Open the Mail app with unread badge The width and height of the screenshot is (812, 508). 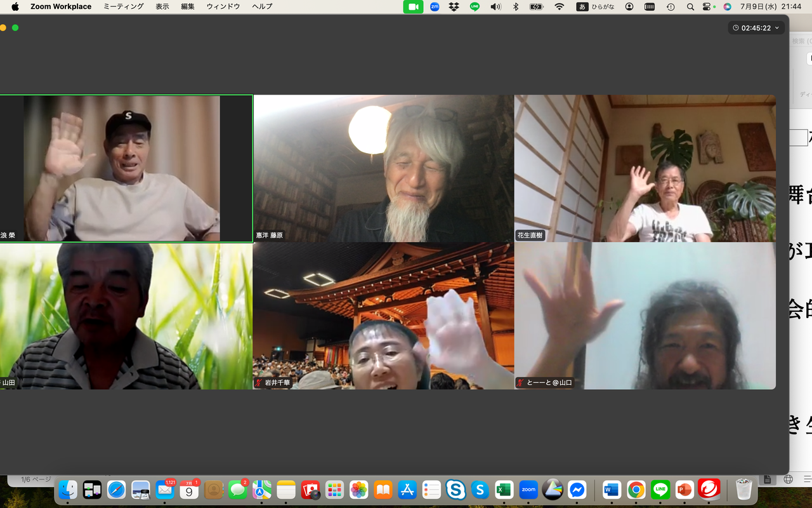click(165, 490)
